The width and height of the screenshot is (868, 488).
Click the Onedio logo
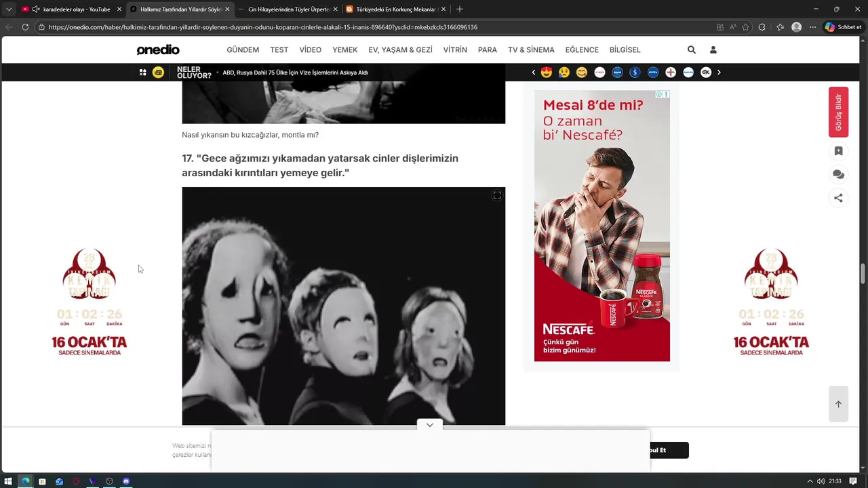point(158,49)
